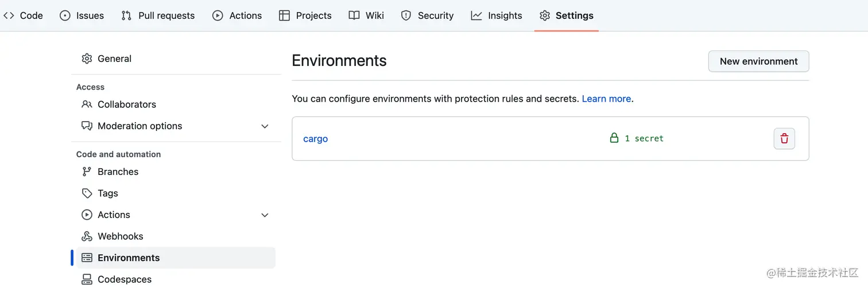Switch to the Pull requests tab
The height and width of the screenshot is (288, 868).
coord(158,15)
